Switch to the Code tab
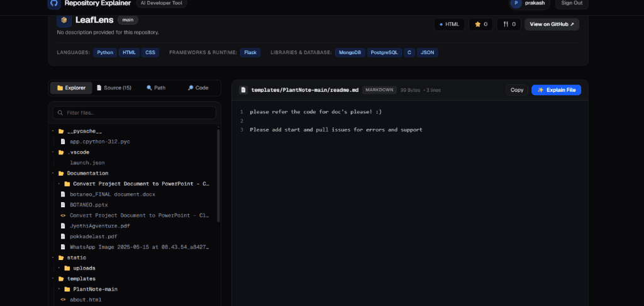644x306 pixels. tap(198, 88)
